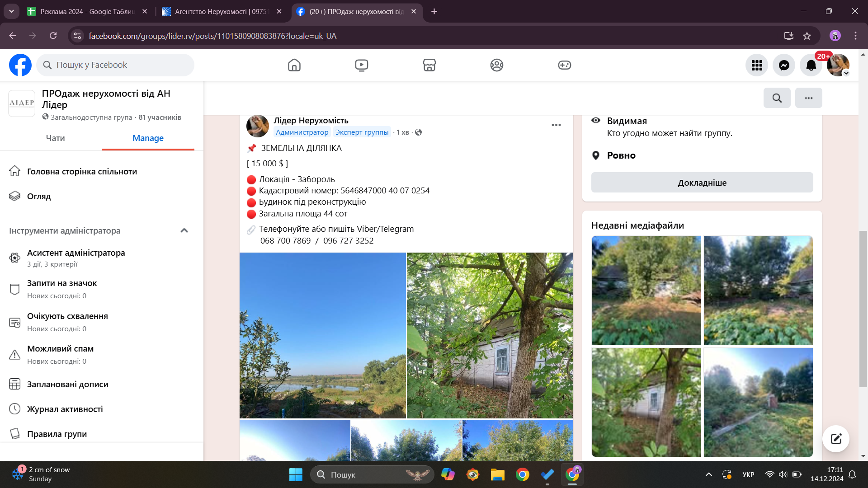
Task: Open profile account menu avatar
Action: (838, 65)
